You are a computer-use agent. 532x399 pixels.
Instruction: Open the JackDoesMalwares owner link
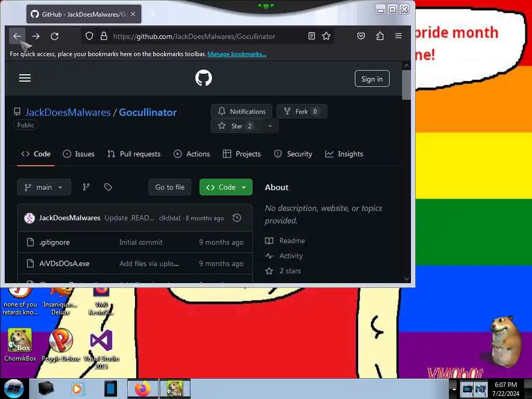[68, 112]
